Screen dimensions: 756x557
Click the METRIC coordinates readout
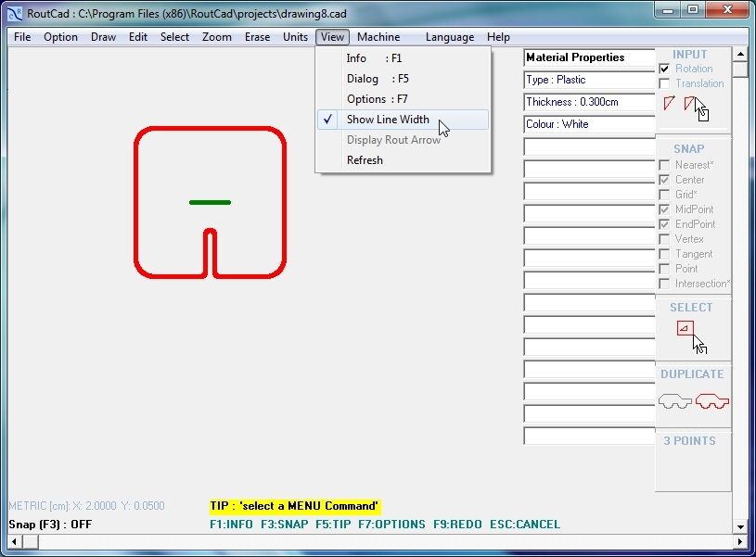(87, 506)
